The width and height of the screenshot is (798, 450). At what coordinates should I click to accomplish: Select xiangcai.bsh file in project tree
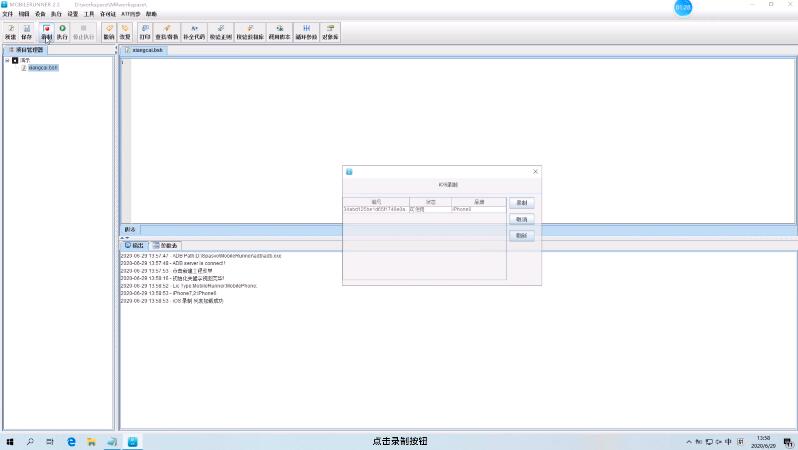coord(42,68)
